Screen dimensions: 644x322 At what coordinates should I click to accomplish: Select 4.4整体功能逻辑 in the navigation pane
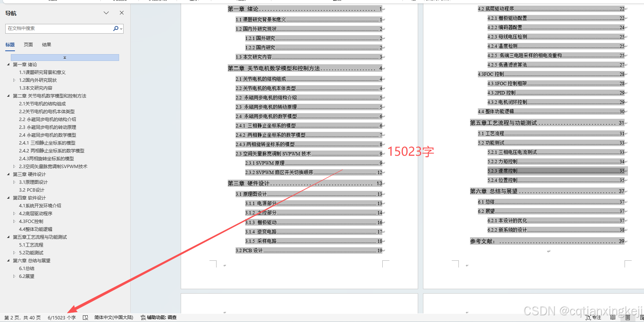(35, 229)
